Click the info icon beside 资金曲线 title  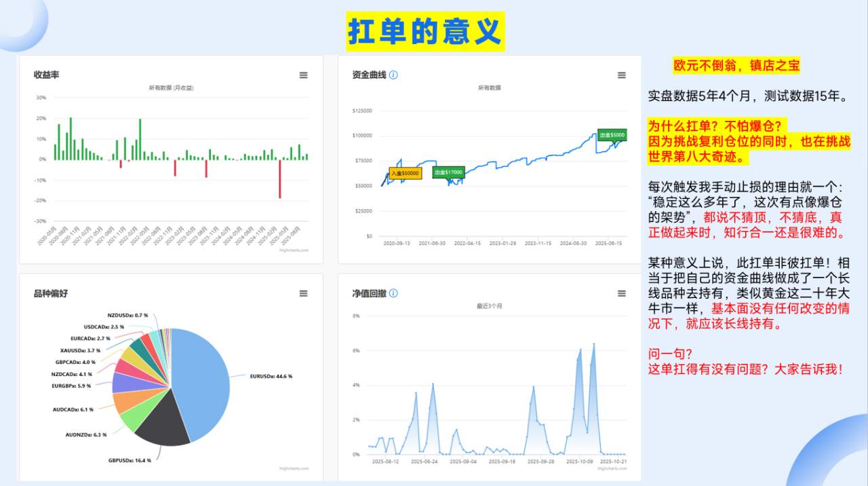coord(394,75)
